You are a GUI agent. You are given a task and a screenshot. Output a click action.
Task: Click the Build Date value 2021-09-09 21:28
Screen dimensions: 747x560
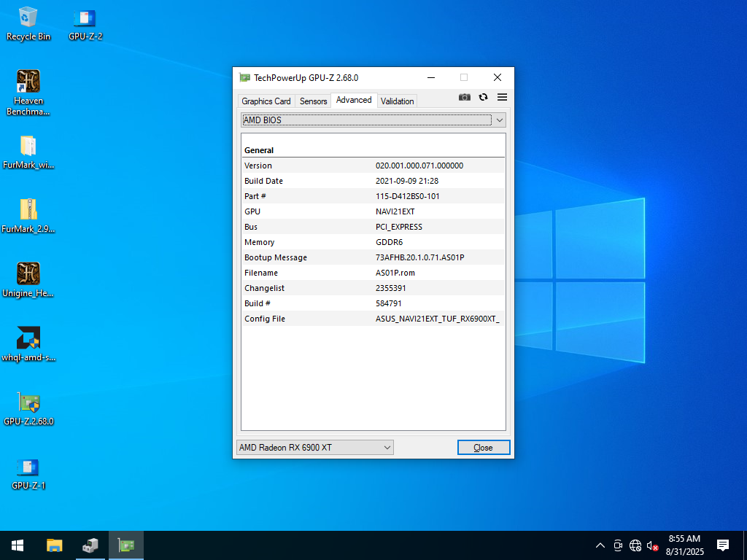pyautogui.click(x=407, y=181)
